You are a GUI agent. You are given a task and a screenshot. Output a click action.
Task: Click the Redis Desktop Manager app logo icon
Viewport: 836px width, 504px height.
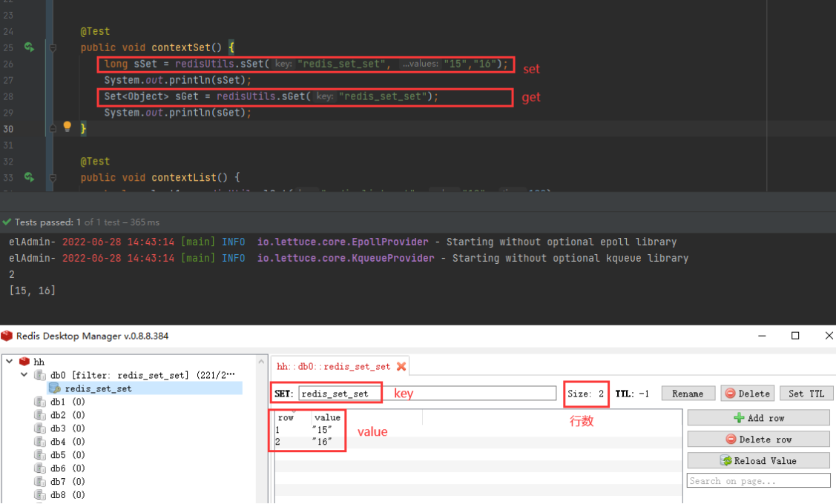tap(7, 336)
